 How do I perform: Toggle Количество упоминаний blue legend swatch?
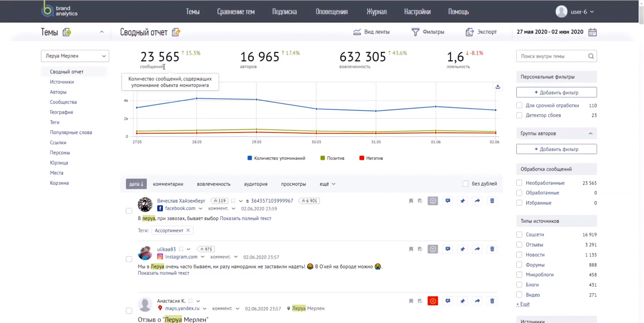click(250, 158)
